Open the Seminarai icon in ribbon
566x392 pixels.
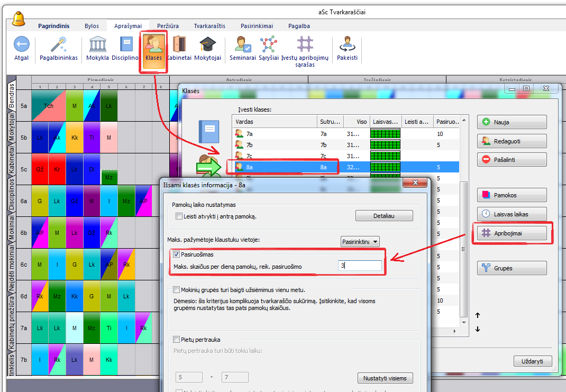[243, 44]
